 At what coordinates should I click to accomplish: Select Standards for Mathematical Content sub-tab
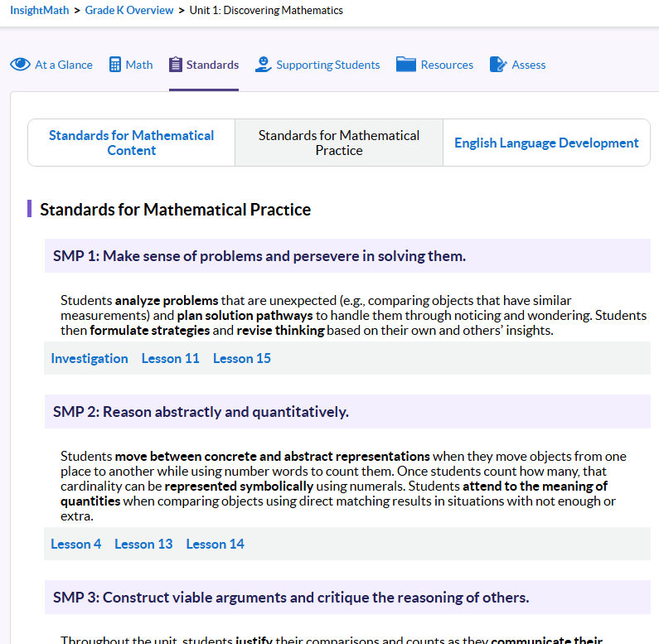(x=131, y=143)
